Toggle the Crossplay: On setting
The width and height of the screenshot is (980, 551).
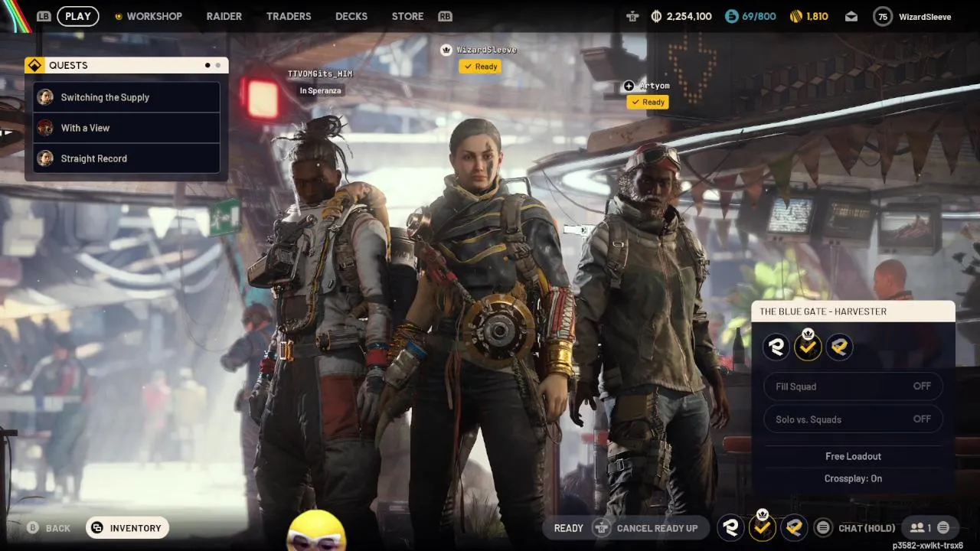tap(853, 478)
